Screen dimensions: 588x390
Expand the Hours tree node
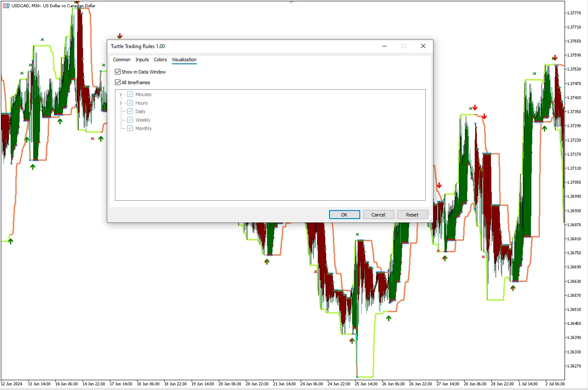tap(121, 103)
